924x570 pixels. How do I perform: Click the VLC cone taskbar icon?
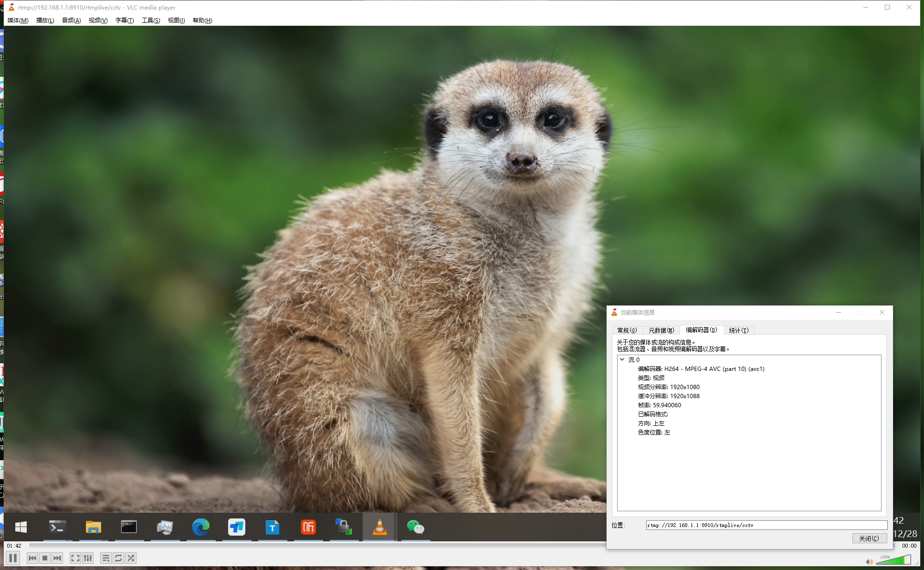pos(379,527)
